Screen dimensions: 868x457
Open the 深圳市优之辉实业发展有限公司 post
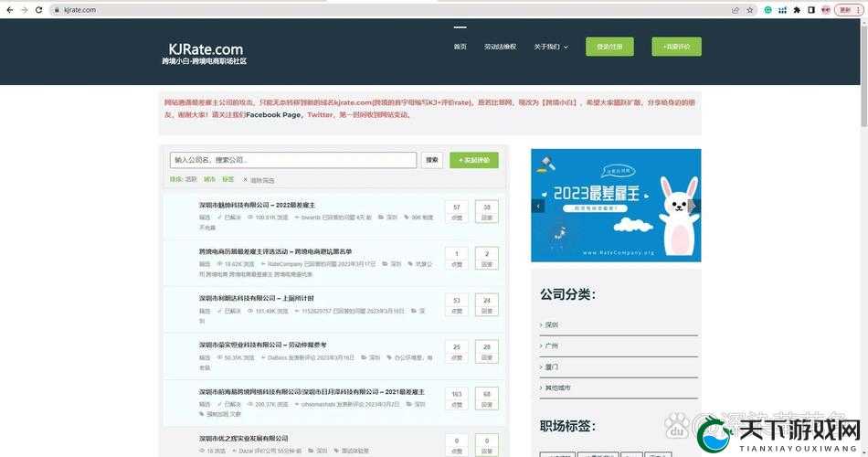(x=244, y=438)
